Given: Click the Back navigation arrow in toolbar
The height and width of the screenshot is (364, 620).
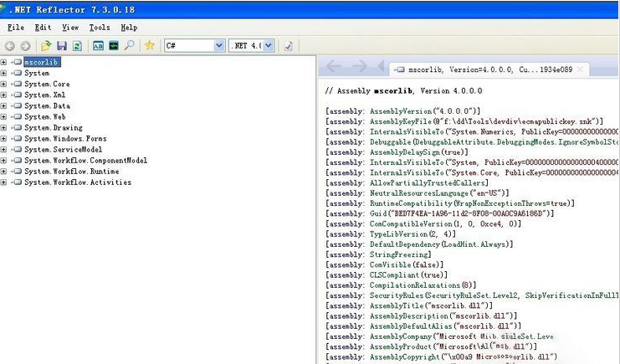Looking at the screenshot, I should [10, 46].
